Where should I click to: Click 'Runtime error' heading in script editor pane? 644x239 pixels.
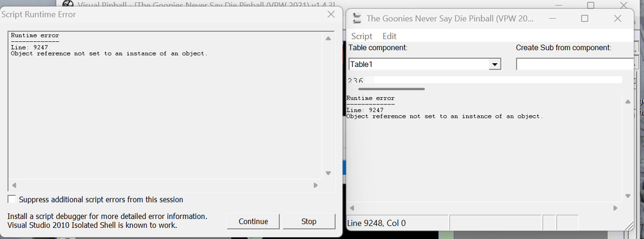[x=370, y=98]
